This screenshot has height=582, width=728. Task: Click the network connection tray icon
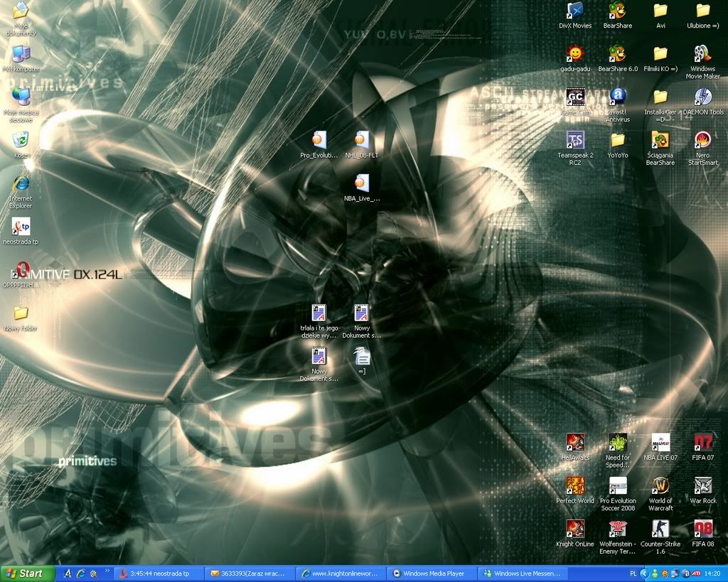(675, 574)
